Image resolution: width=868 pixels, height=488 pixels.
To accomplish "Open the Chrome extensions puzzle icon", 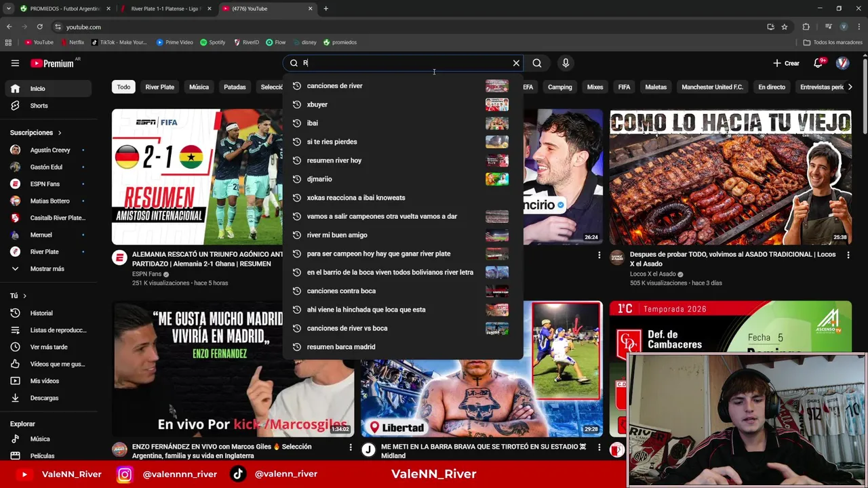I will click(x=806, y=27).
